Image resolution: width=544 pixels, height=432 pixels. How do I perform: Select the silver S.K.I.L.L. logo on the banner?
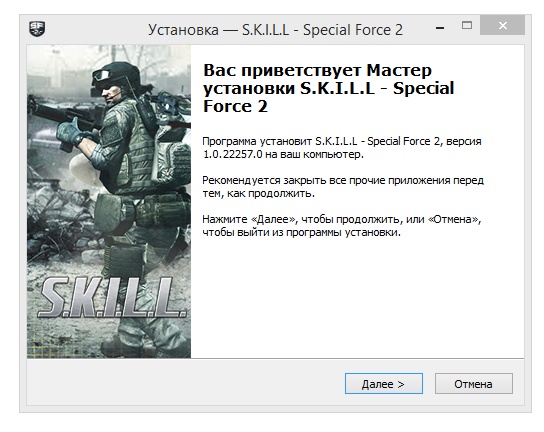coord(112,298)
